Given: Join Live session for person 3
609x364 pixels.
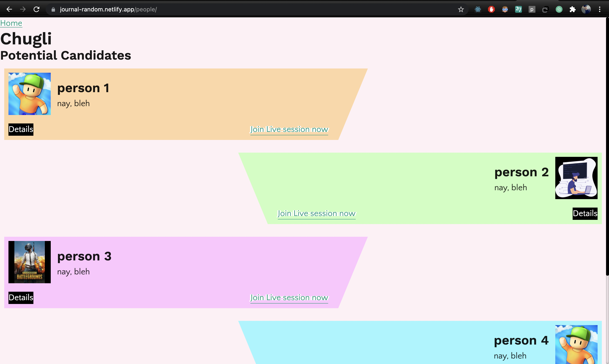Looking at the screenshot, I should [x=289, y=298].
